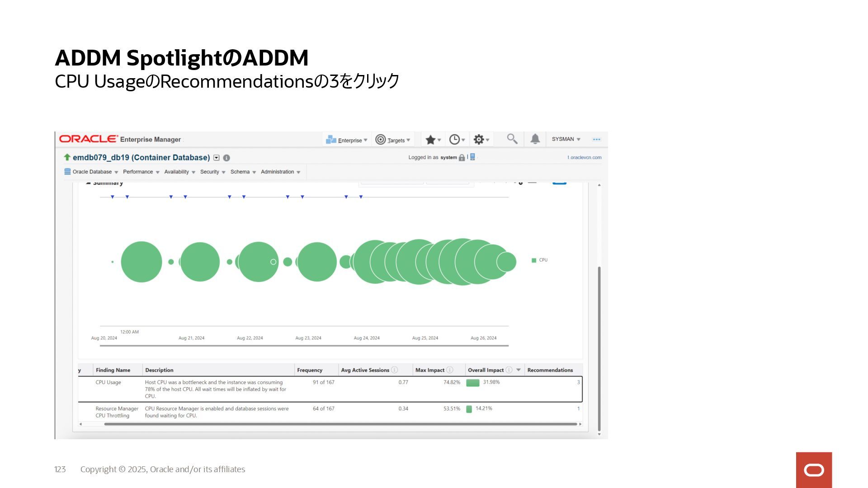
Task: Click the target information icon
Action: coord(226,158)
